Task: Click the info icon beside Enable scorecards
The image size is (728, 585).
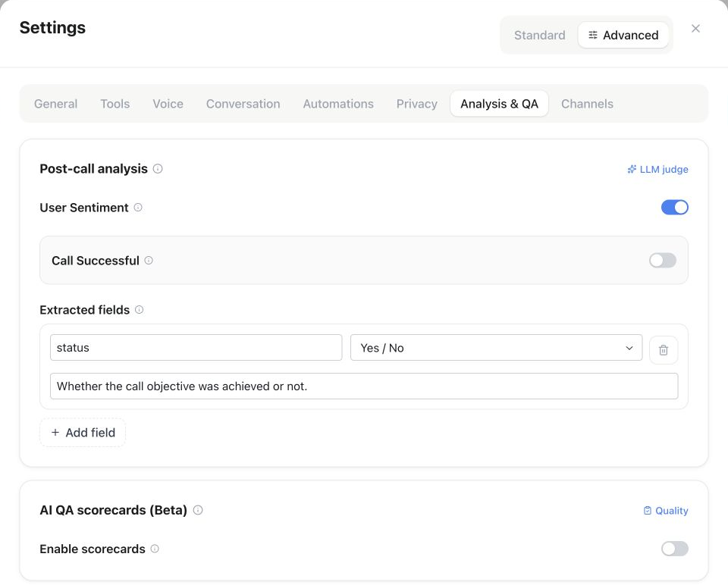Action: coord(155,549)
